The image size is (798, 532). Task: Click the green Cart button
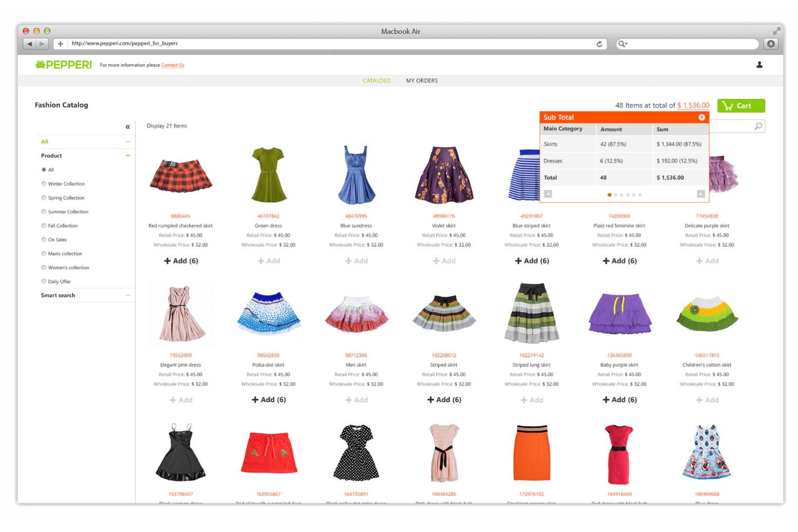741,106
